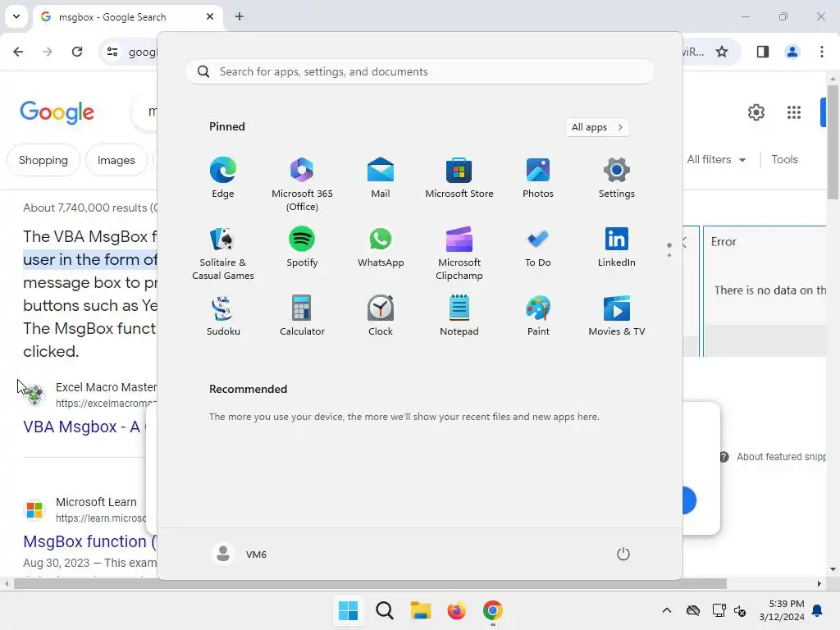
Task: Filter results by Images
Action: click(116, 160)
